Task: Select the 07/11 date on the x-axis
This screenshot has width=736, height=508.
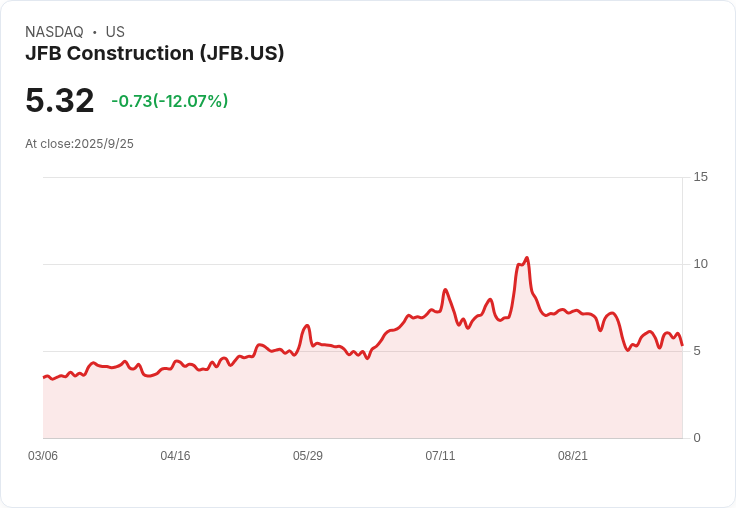Action: click(x=440, y=456)
